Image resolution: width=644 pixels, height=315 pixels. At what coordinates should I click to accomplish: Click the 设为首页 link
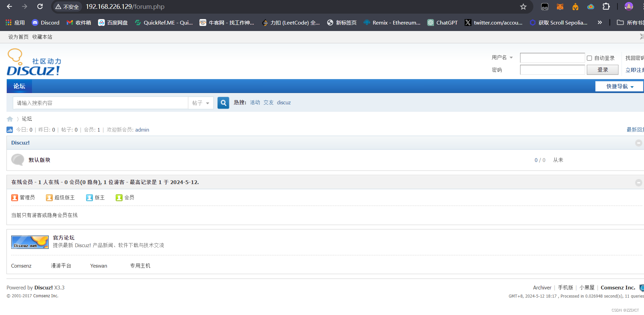tap(18, 37)
